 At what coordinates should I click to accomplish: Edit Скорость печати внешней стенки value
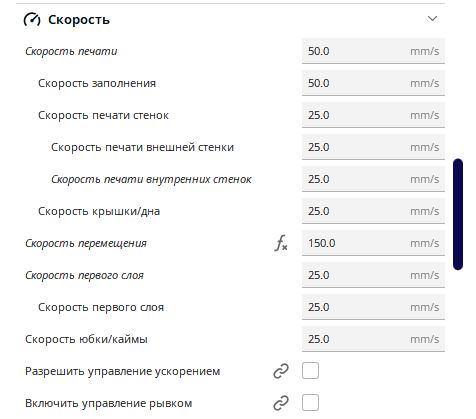[x=373, y=147]
